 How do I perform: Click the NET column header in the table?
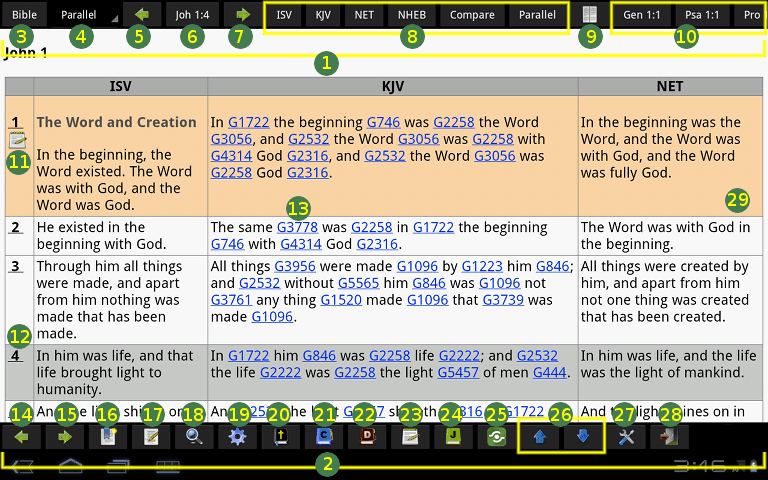tap(670, 86)
